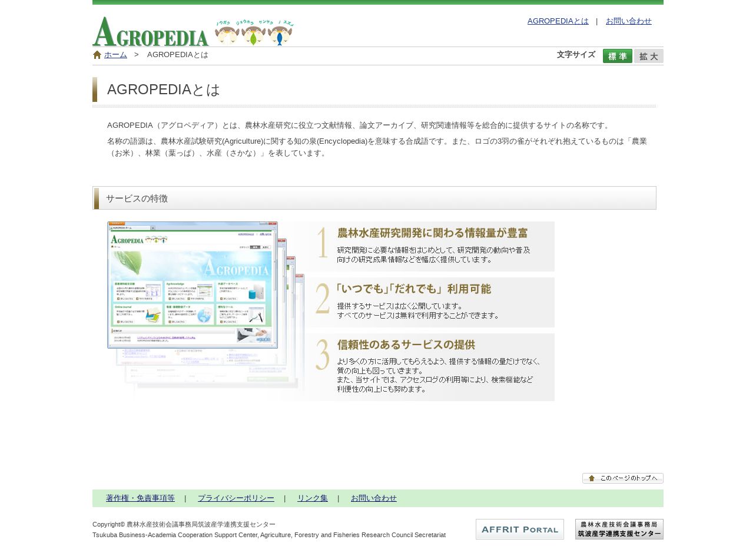This screenshot has height=546, width=756.
Task: Open 著作権・免責事項等 footer link
Action: [140, 498]
